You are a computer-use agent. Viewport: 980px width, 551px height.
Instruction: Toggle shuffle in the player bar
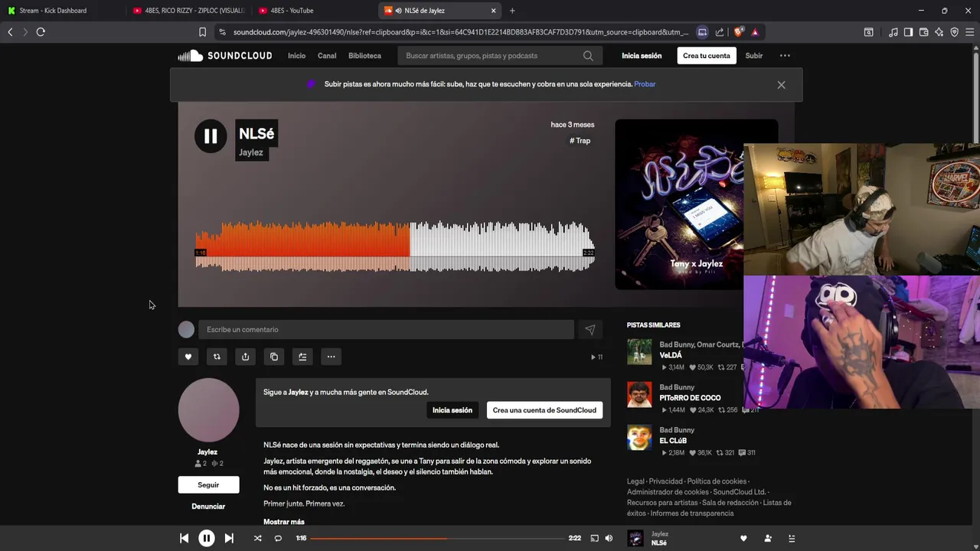pyautogui.click(x=257, y=538)
